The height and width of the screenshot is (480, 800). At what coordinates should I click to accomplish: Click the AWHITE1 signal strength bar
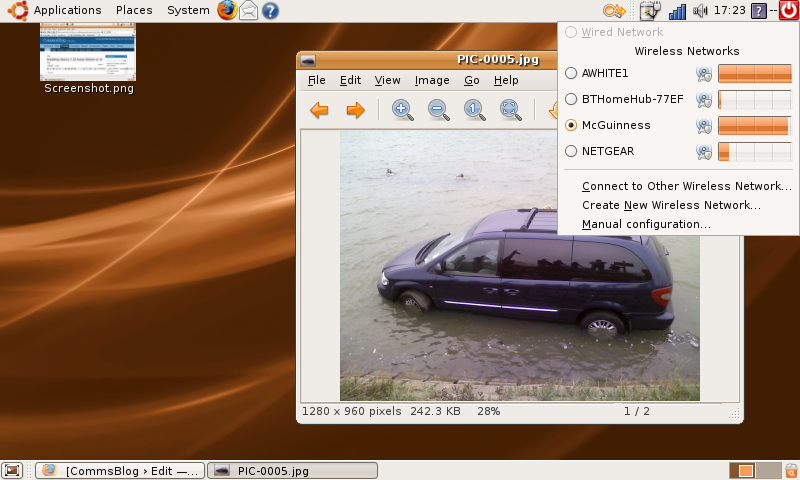(x=755, y=73)
